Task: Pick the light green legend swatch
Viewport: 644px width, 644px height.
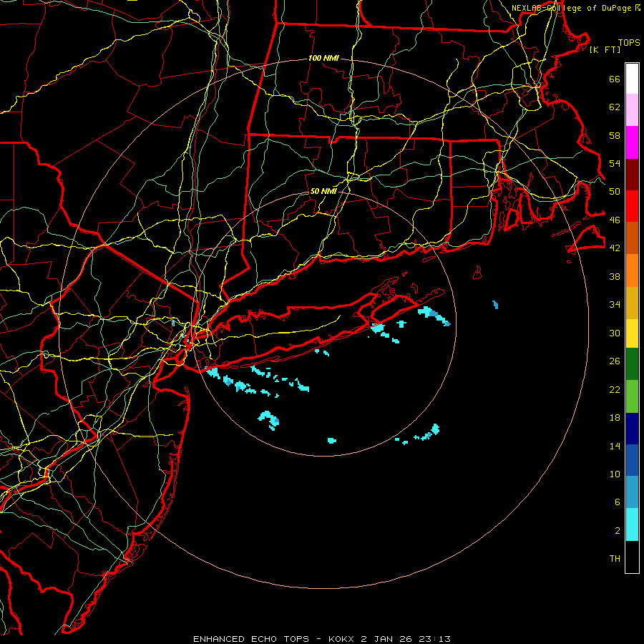Action: click(632, 396)
